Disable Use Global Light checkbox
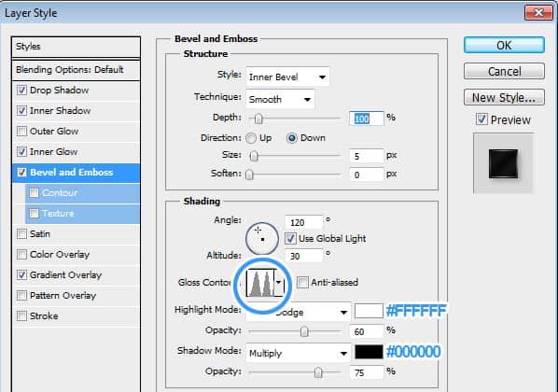 (290, 239)
